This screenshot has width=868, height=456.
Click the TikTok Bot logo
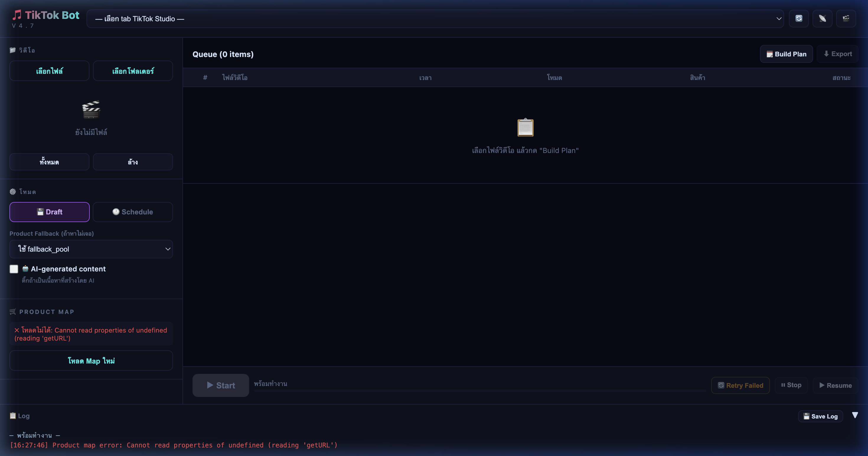(x=46, y=15)
